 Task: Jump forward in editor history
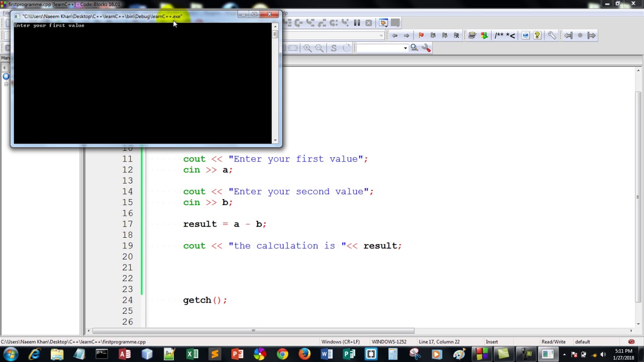407,35
